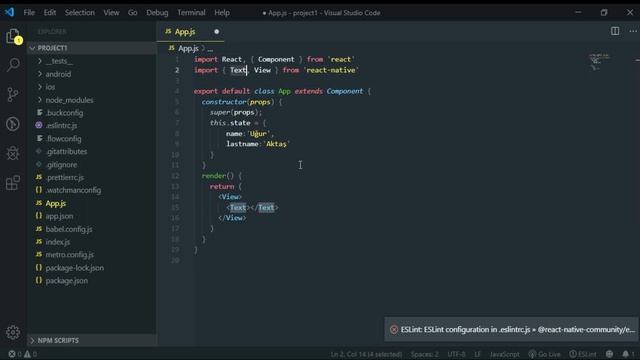The width and height of the screenshot is (640, 360).
Task: Change the UTF-8 file encoding
Action: 456,354
